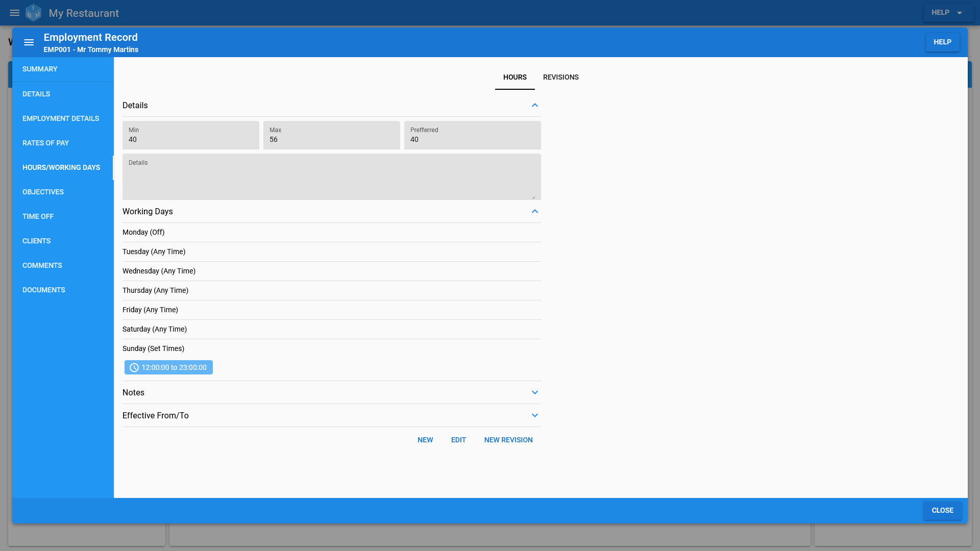
Task: Click the My Restaurant logo icon
Action: tap(34, 13)
